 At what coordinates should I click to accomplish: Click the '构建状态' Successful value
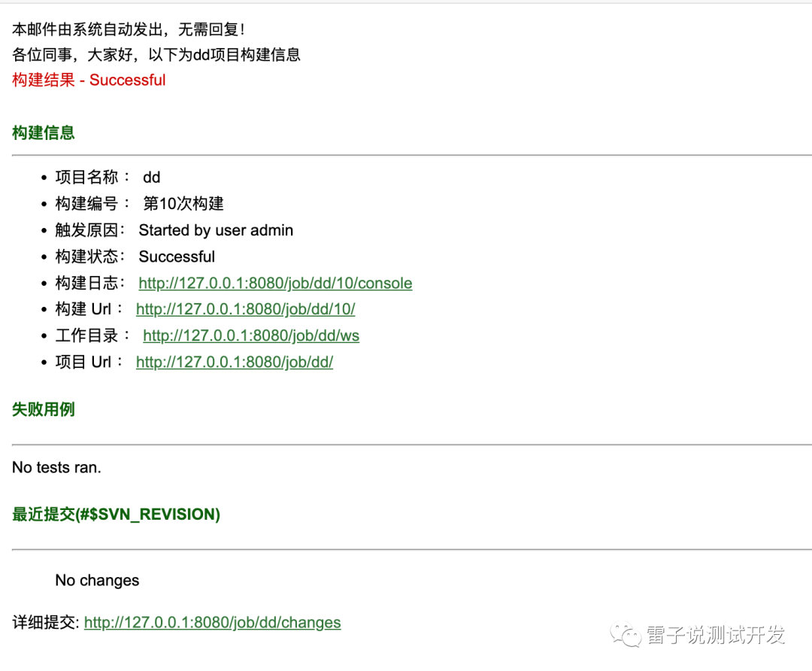pos(177,257)
